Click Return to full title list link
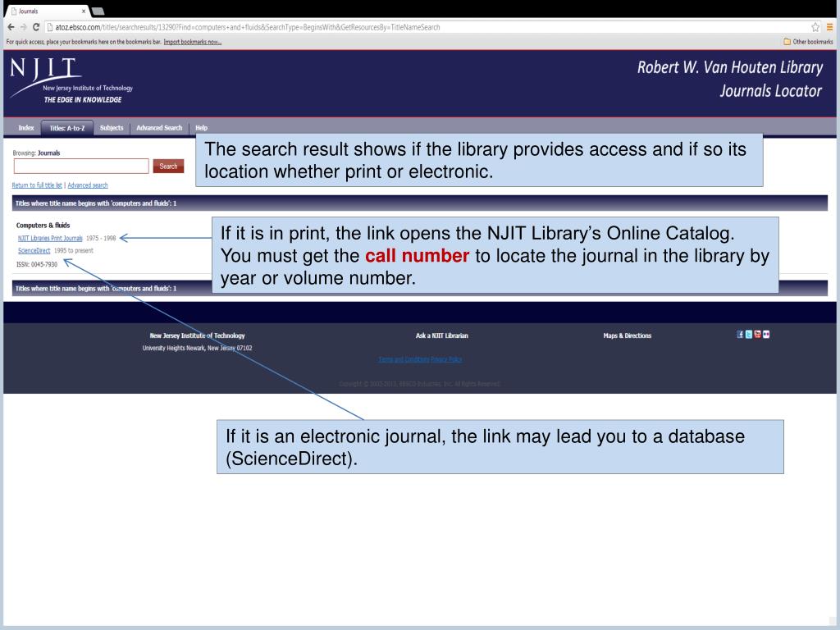The image size is (840, 630). [x=37, y=185]
